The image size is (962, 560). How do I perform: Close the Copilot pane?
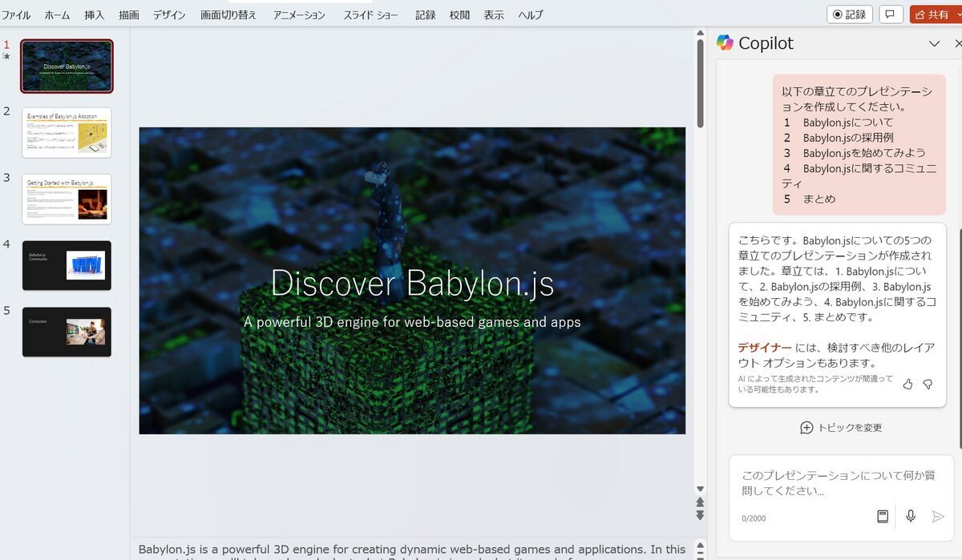point(958,44)
